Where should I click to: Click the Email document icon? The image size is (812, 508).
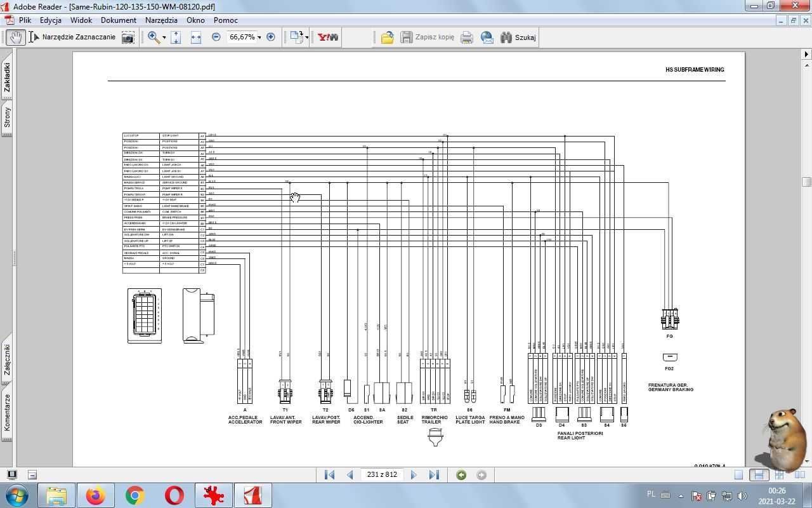point(487,37)
